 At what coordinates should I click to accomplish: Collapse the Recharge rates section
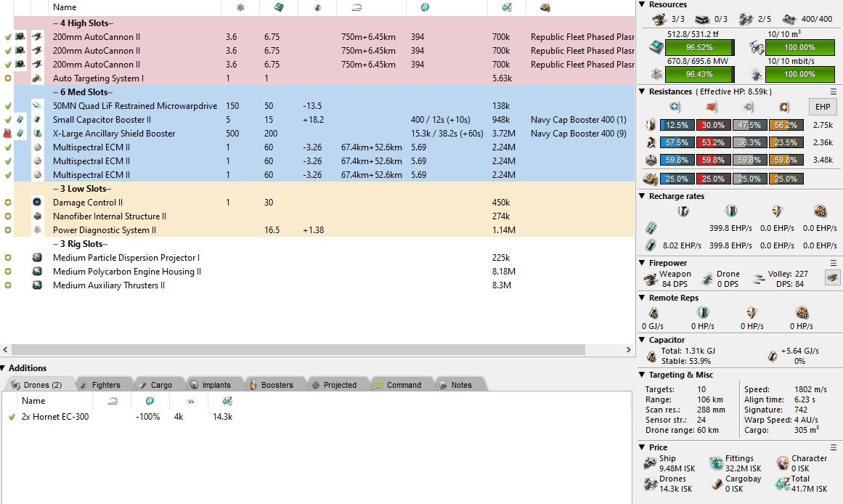(642, 196)
